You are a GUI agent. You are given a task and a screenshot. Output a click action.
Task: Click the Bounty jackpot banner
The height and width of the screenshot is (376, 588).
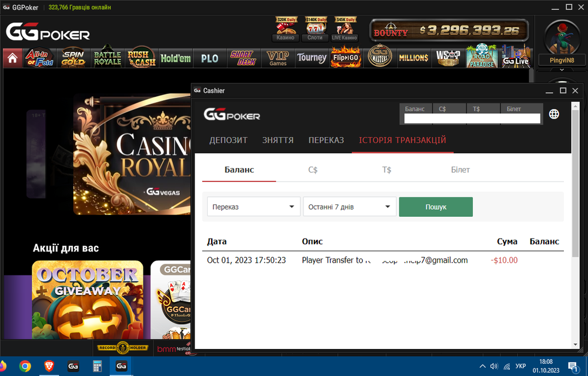449,30
